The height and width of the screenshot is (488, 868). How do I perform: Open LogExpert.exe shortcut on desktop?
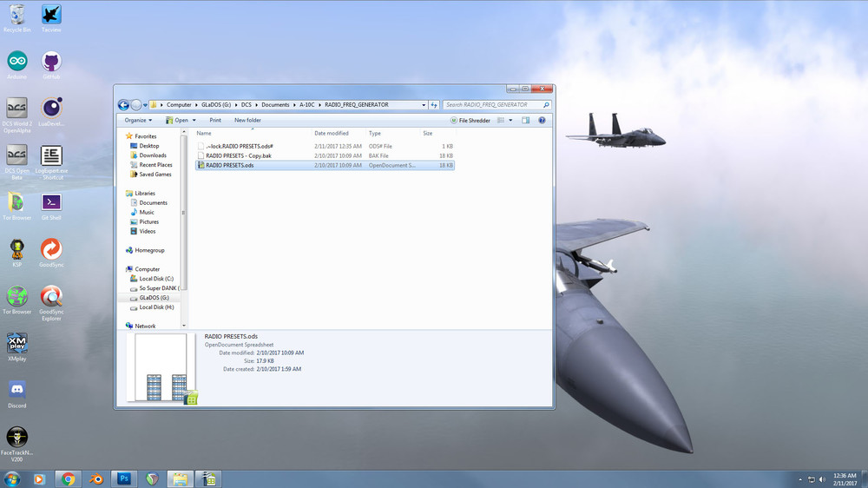51,162
